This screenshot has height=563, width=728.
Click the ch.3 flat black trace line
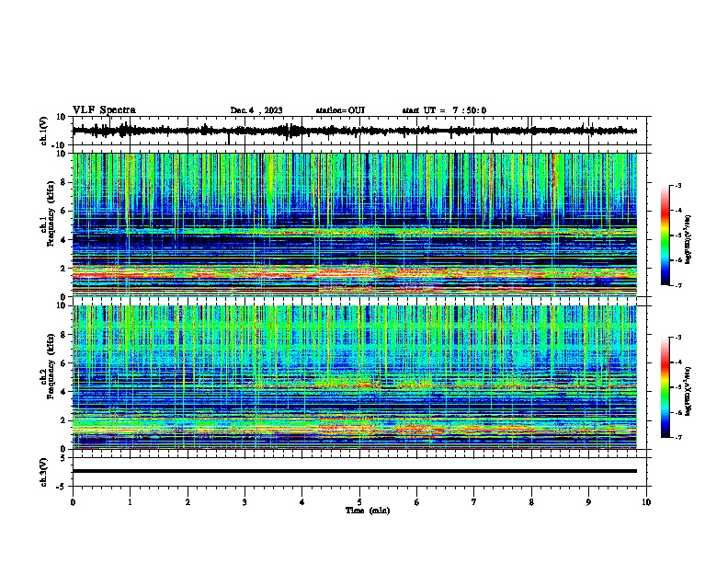354,471
